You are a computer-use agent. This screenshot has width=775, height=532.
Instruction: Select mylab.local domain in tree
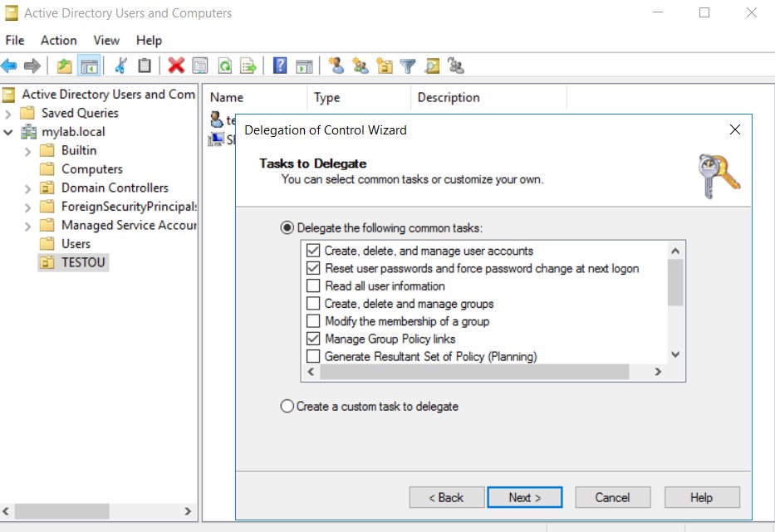tap(73, 132)
